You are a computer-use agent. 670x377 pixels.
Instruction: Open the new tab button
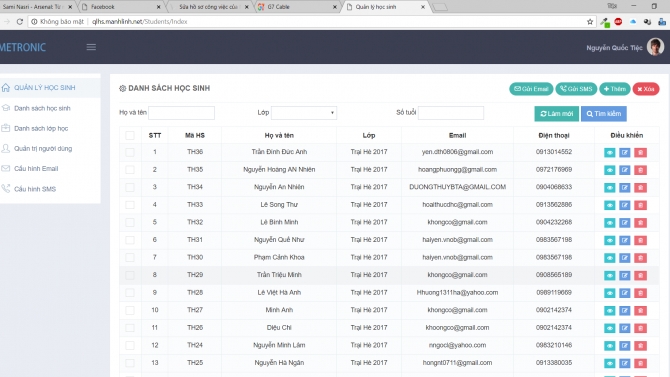coord(440,7)
